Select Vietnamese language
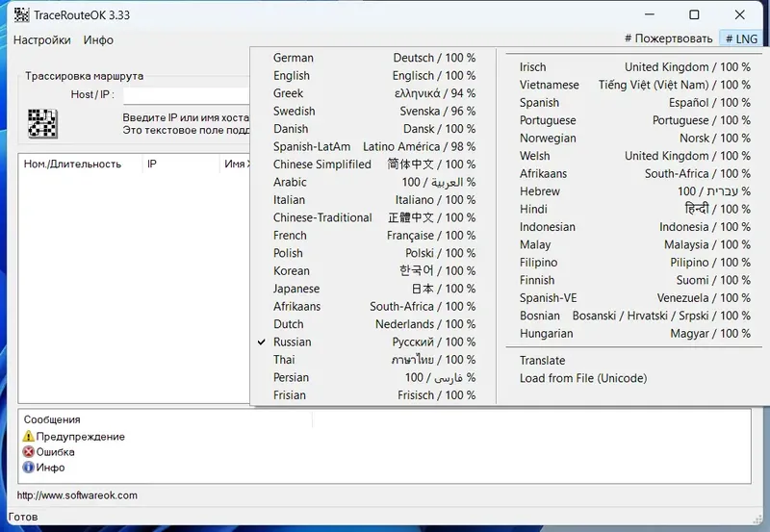Viewport: 770px width, 532px height. point(634,85)
